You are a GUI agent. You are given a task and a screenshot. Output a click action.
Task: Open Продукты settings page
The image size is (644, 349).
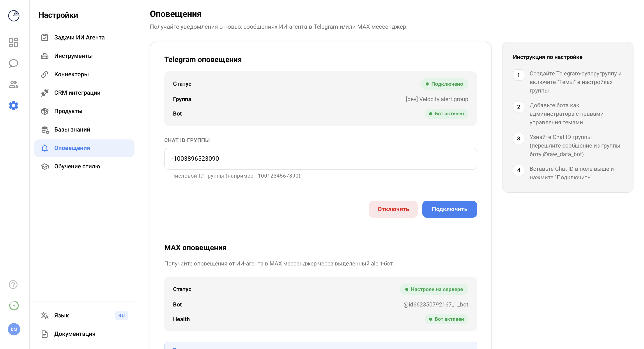(69, 111)
